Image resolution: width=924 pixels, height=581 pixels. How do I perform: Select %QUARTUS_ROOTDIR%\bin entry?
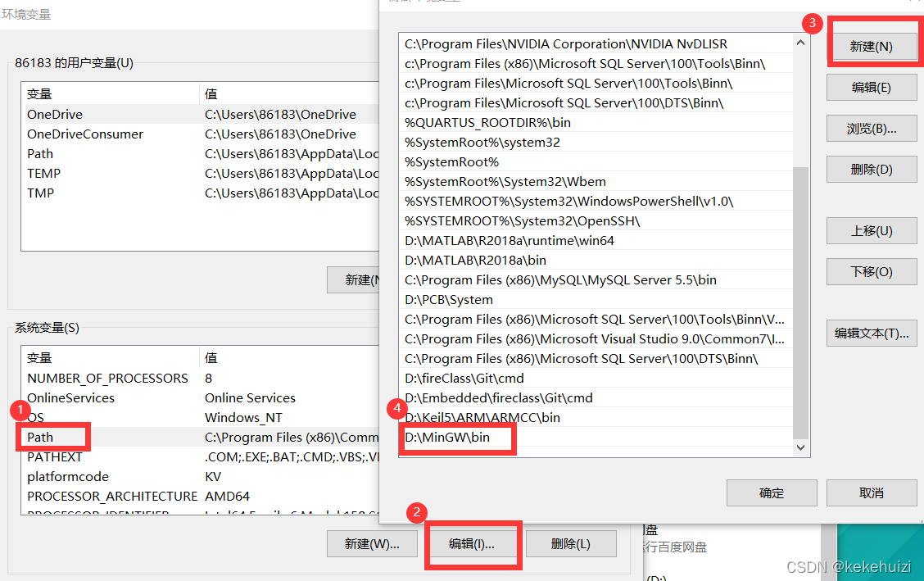[596, 123]
